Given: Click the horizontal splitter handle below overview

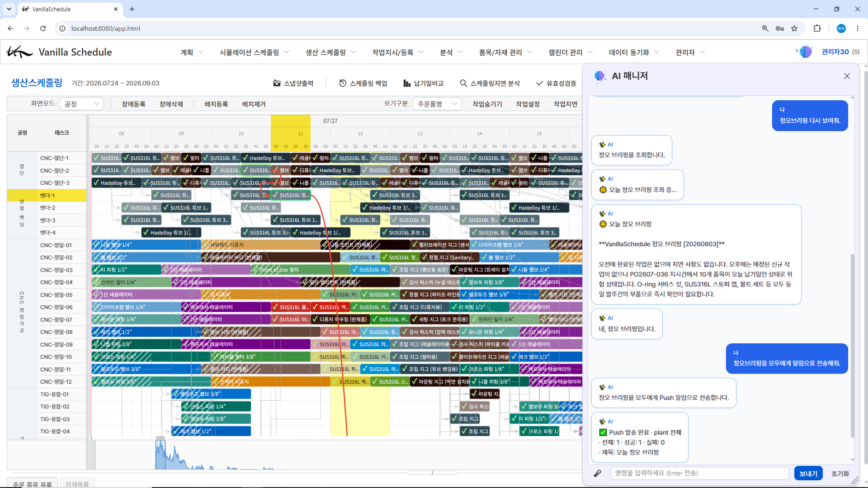Looking at the screenshot, I should [432, 473].
